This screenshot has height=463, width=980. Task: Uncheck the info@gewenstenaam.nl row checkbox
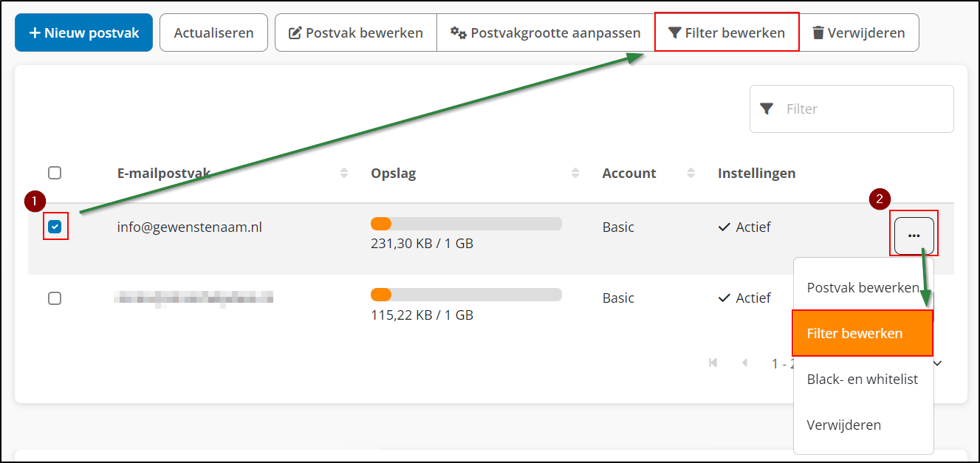coord(55,227)
